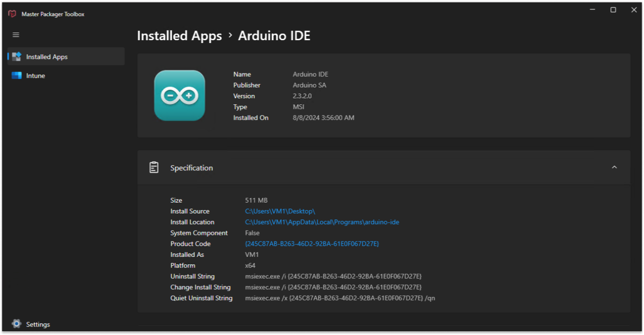Click the Specification clipboard icon

click(154, 167)
